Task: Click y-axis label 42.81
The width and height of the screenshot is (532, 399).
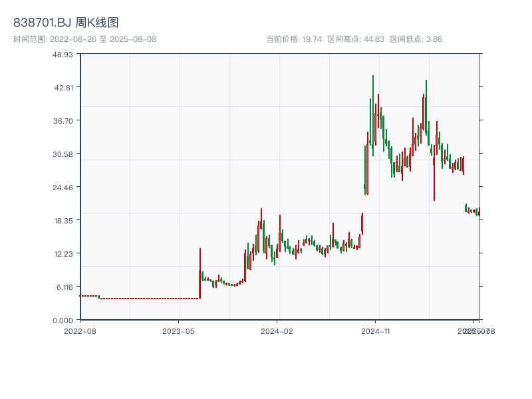Action: tap(63, 88)
